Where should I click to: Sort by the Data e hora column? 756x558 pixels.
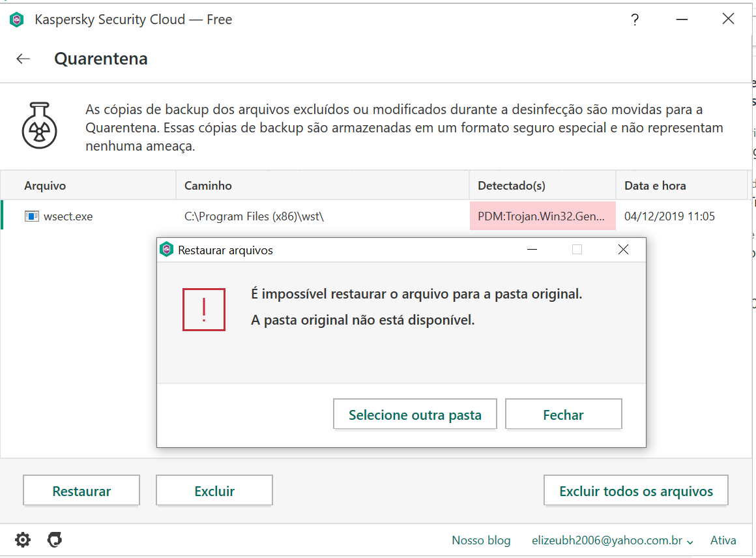(655, 186)
